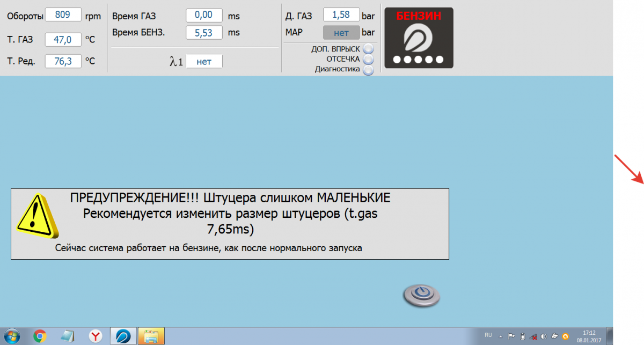Click the БЕНЗИН fuel switch panel
Screen dimensions: 644x345
pyautogui.click(x=419, y=38)
